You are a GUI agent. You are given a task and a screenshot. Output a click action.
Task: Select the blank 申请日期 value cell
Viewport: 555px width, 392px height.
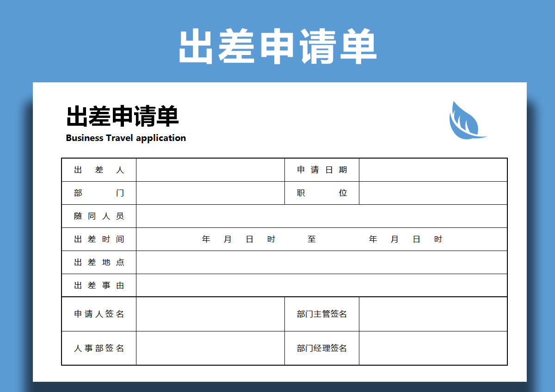[x=433, y=170]
